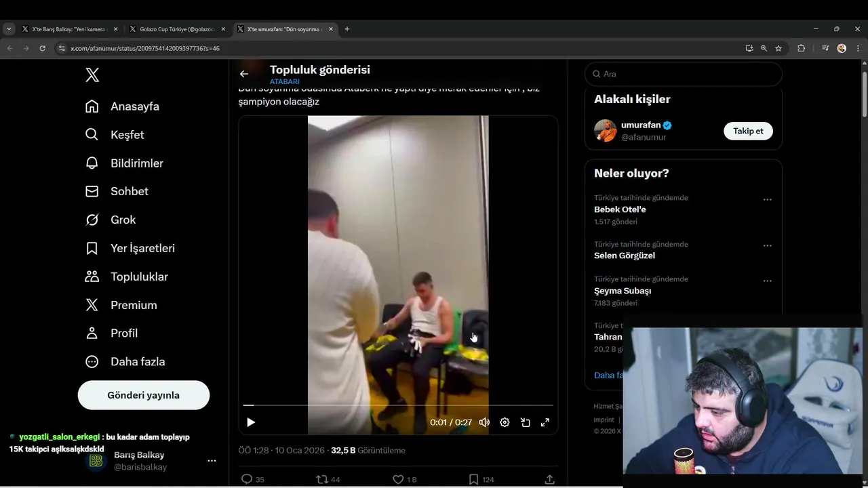Open more options for Selen Görgüzel trend
Screen dimensions: 868x488
coord(768,245)
